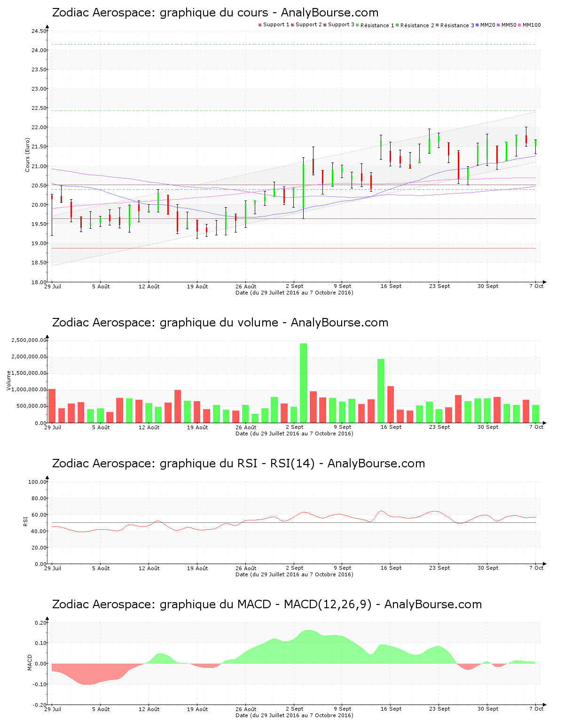Click the 'graphique du MACD - MACD(12,26,9)' title
This screenshot has height=728, width=564.
coord(267,604)
